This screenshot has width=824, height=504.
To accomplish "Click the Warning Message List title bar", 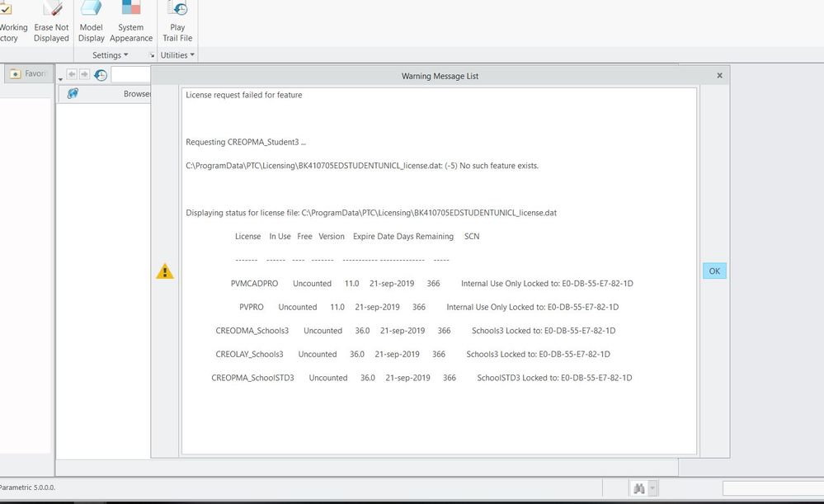I will (440, 76).
